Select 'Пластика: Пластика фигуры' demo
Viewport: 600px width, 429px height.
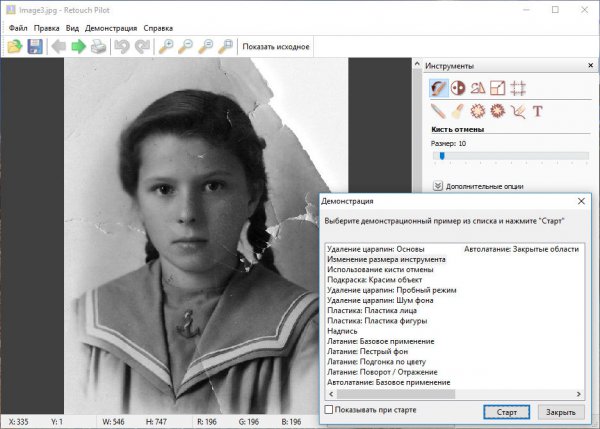(x=377, y=321)
